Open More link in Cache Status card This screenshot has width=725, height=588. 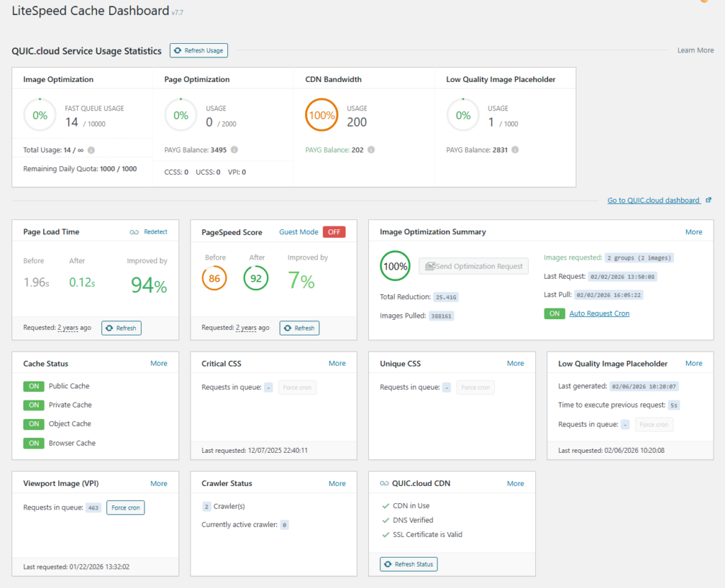pyautogui.click(x=159, y=364)
